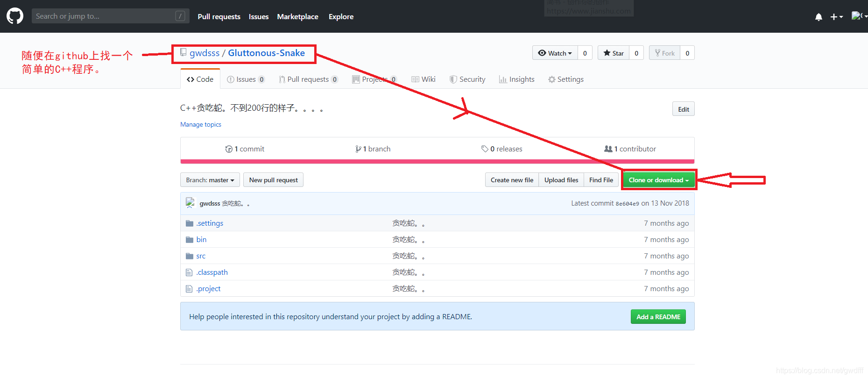
Task: Switch to the Security tab
Action: (x=467, y=79)
